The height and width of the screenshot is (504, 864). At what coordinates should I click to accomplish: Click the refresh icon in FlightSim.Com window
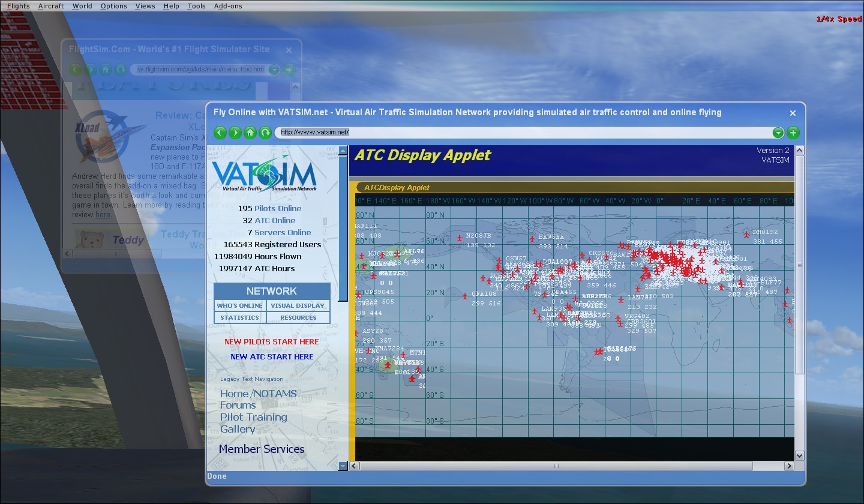(x=121, y=70)
